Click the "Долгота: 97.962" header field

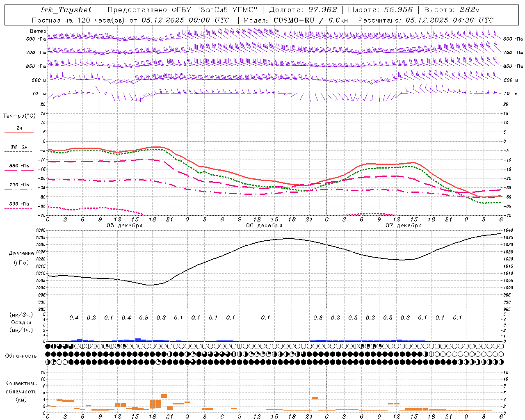[303, 10]
